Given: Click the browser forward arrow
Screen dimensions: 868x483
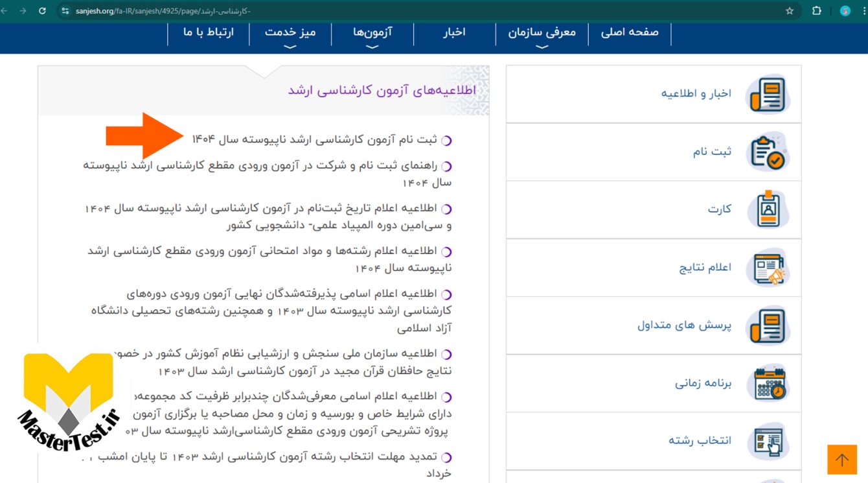Looking at the screenshot, I should coord(23,11).
